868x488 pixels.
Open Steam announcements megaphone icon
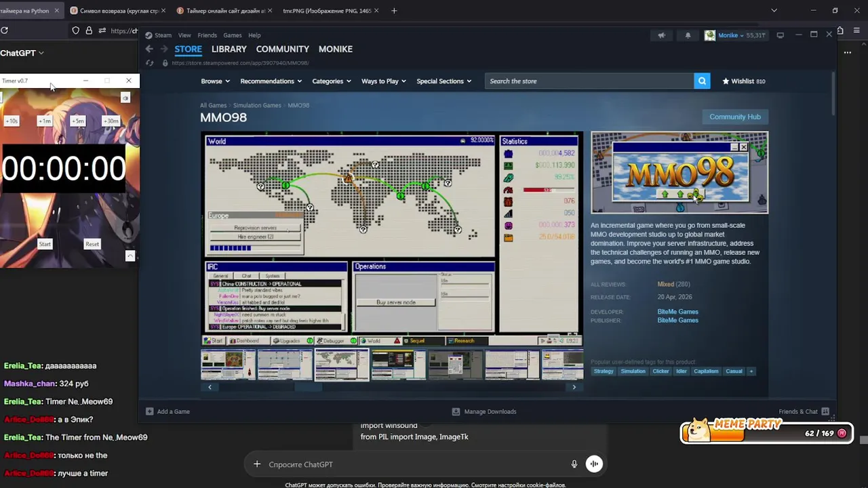point(661,35)
